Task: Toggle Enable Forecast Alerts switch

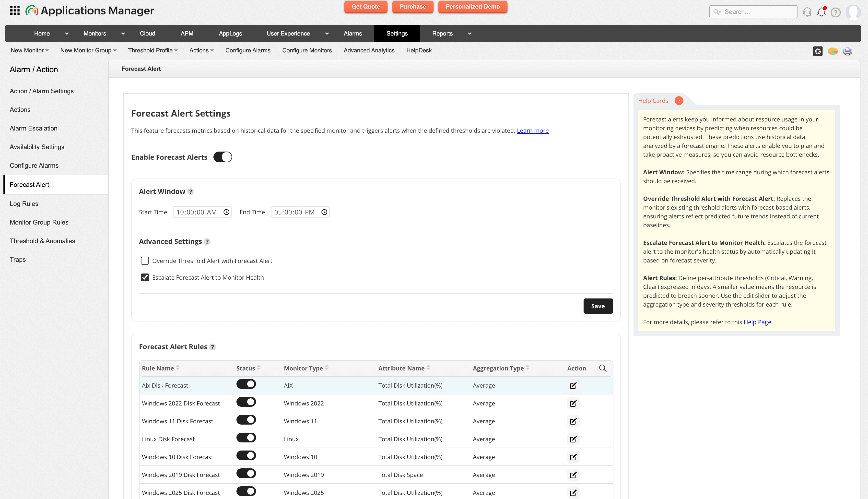Action: click(223, 157)
